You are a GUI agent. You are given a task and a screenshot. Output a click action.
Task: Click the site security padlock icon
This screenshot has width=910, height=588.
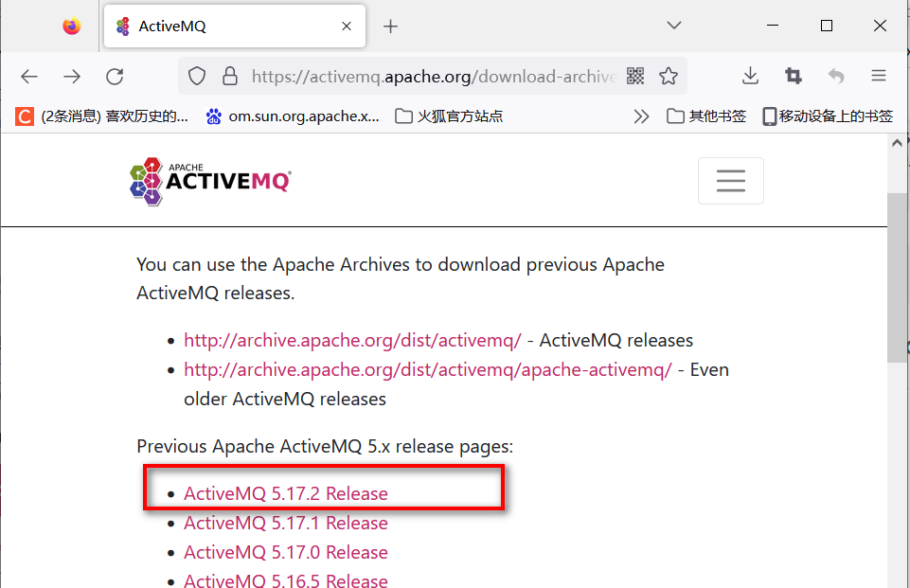coord(229,76)
